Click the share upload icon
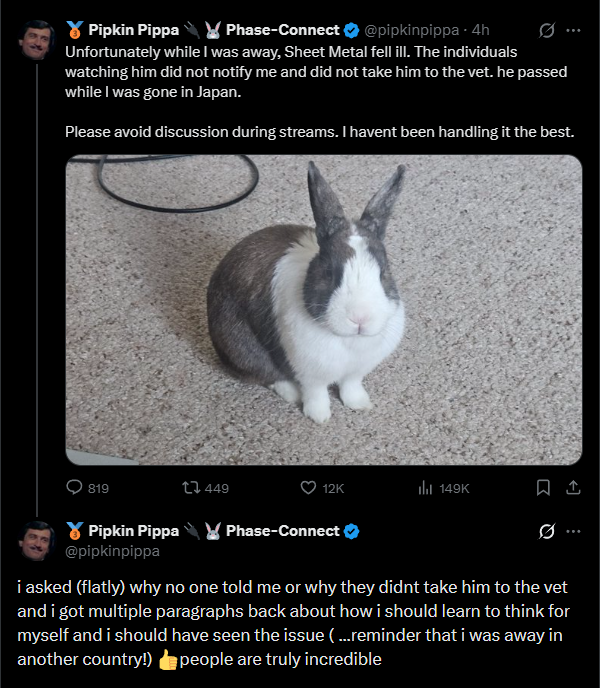Viewport: 600px width, 688px height. pyautogui.click(x=573, y=487)
